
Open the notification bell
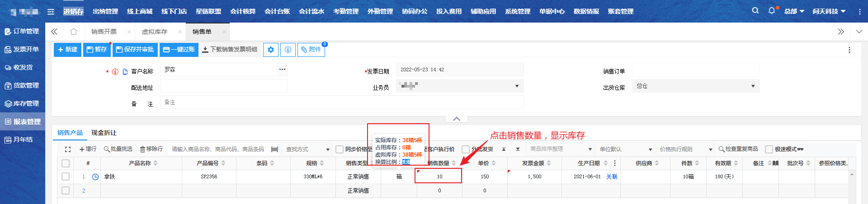coord(772,10)
